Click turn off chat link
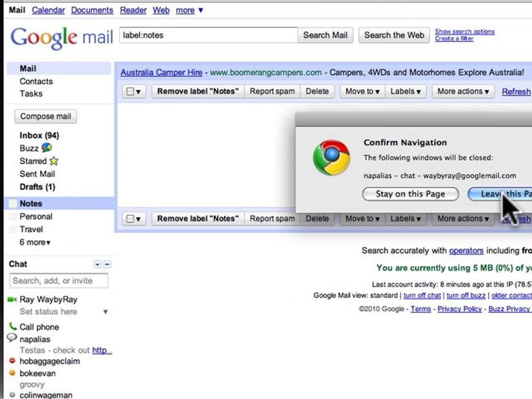Image resolution: width=532 pixels, height=399 pixels. [x=422, y=295]
